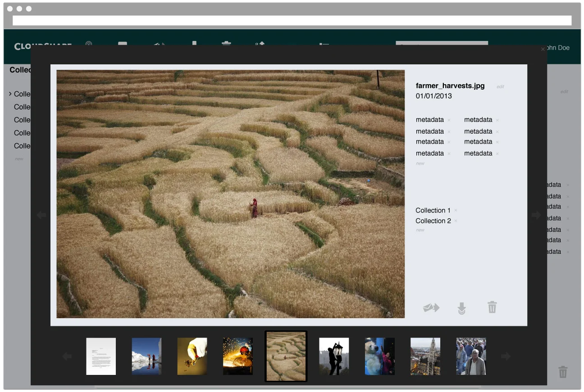This screenshot has height=392, width=584.
Task: Go to the previous image with the left arrow beside the photo
Action: click(41, 215)
